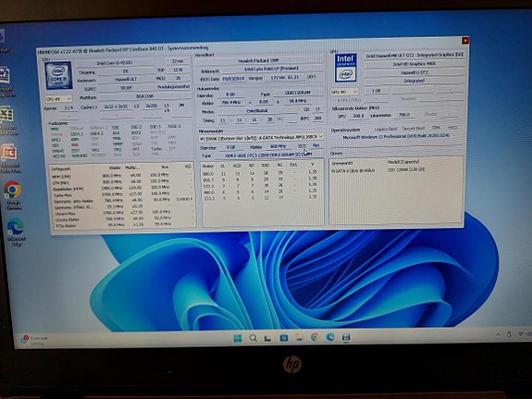This screenshot has width=532, height=399.
Task: Open Edge from the taskbar
Action: pyautogui.click(x=330, y=337)
